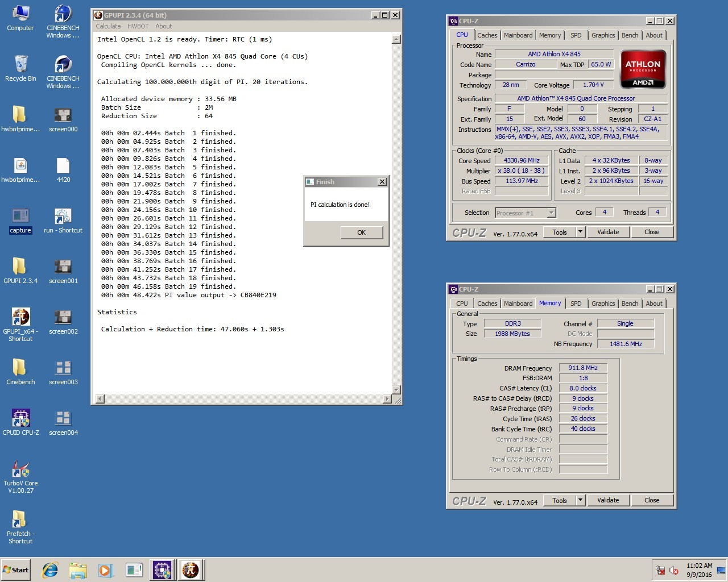Select the hwbotprime folder icon on desktop

(20, 119)
